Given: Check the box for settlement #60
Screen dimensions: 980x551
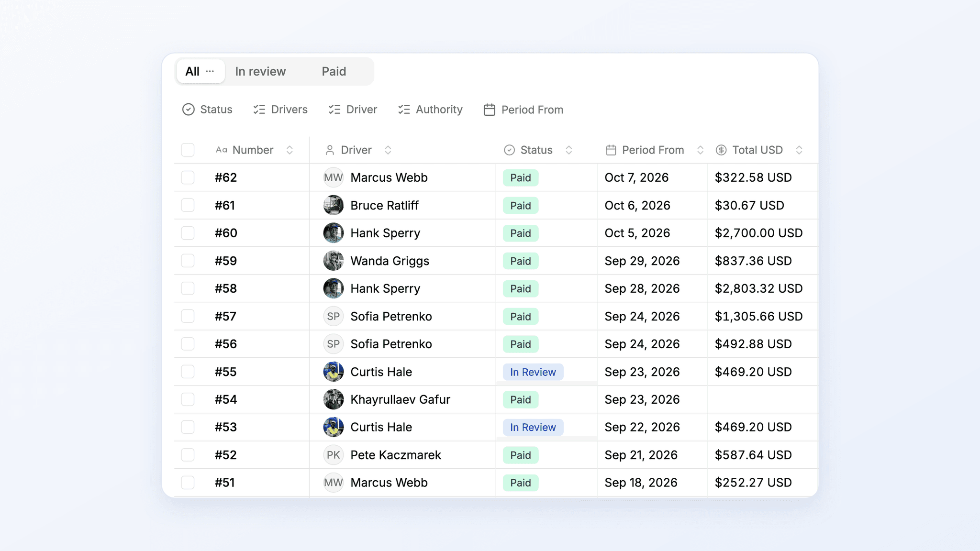Looking at the screenshot, I should [x=188, y=233].
